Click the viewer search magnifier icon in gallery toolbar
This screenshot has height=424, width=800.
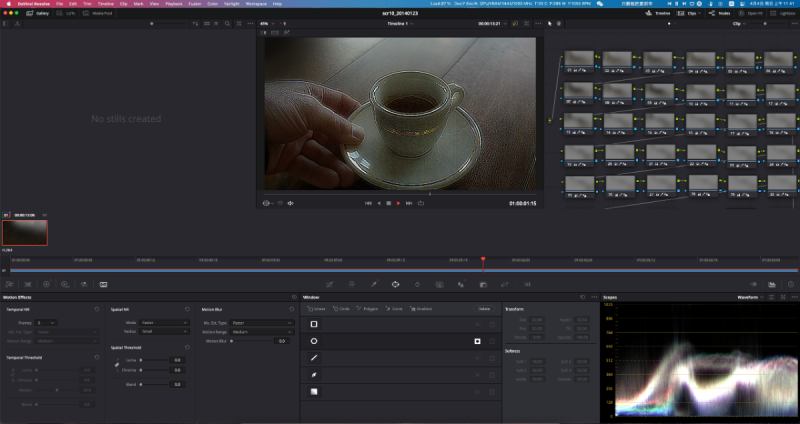click(x=228, y=23)
